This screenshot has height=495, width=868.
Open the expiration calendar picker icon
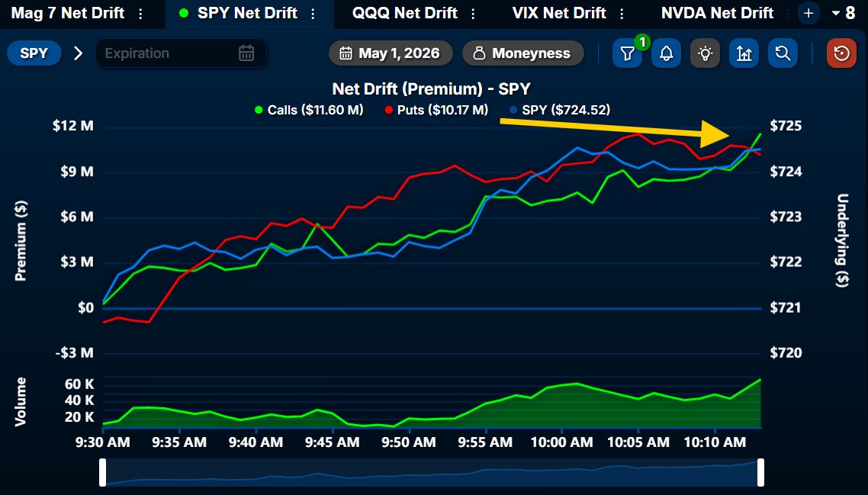point(246,53)
